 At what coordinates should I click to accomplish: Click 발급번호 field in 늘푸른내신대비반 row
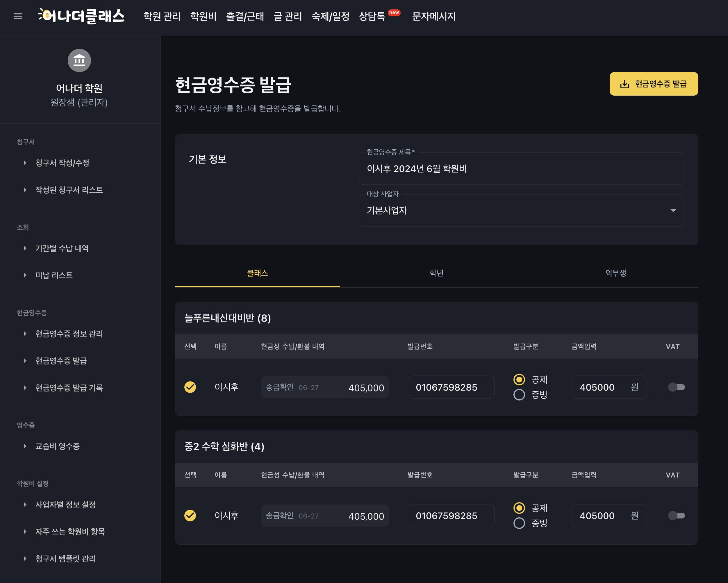[451, 387]
